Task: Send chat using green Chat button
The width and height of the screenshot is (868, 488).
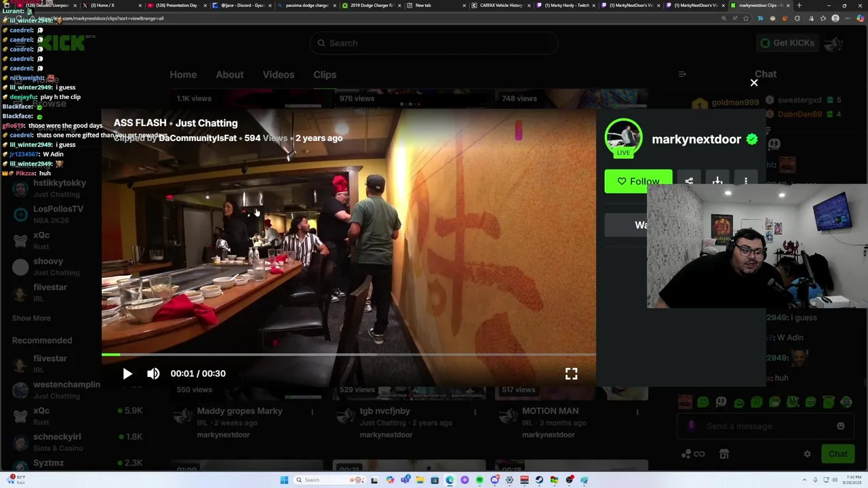Action: click(x=837, y=454)
